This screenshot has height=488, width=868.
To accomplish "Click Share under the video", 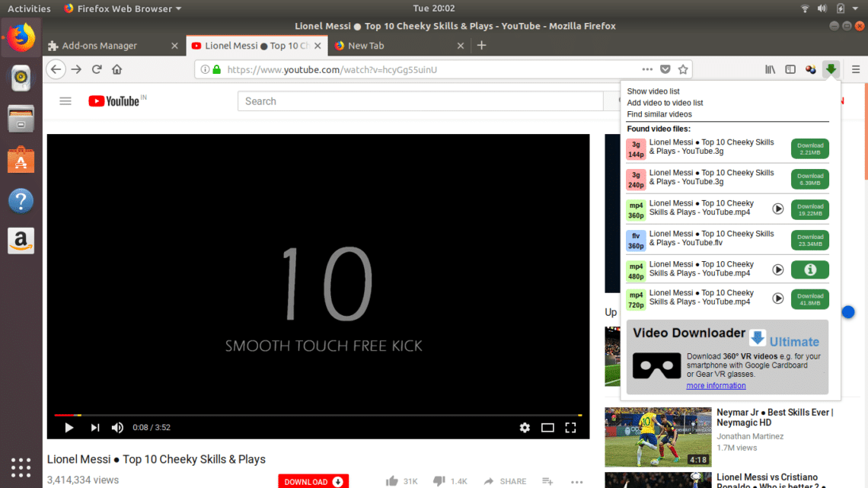I will [504, 481].
